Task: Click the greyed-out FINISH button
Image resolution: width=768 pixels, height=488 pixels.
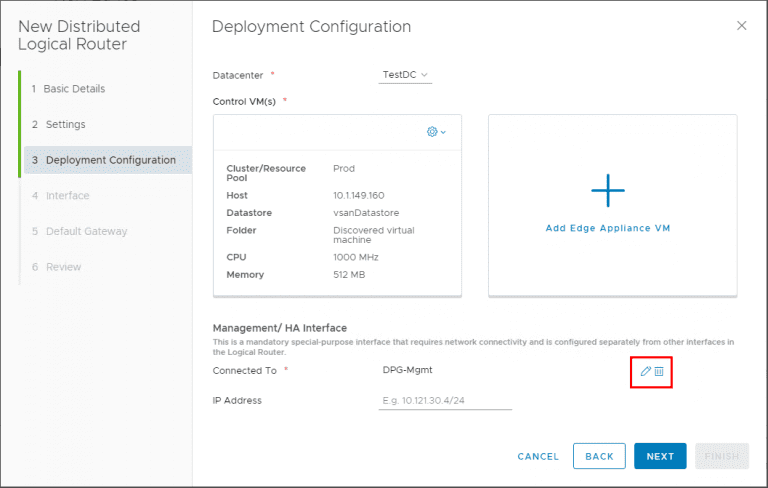Action: pyautogui.click(x=721, y=456)
